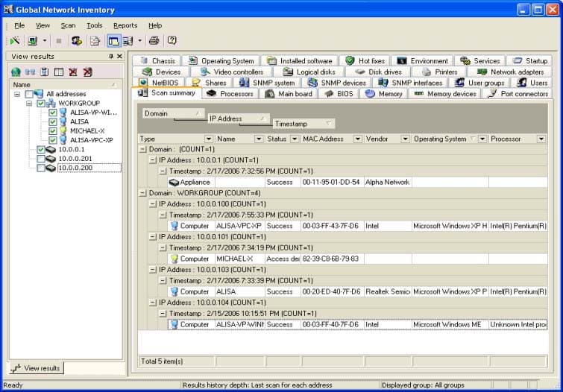
Task: Uncheck the 10.0.0.1 checkbox
Action: pos(41,149)
